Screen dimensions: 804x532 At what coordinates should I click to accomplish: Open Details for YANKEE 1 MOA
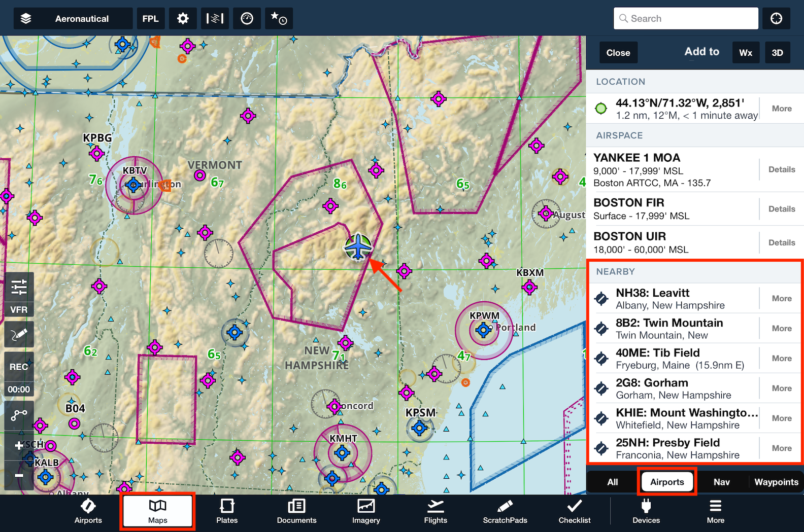[x=782, y=169]
